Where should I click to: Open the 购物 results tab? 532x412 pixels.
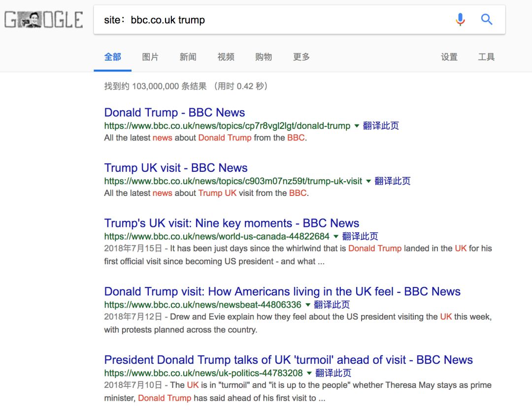(x=264, y=57)
